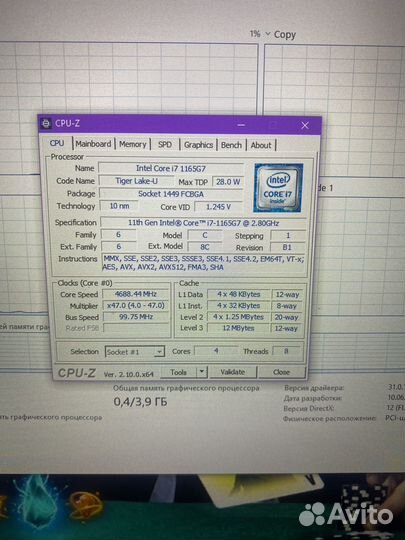This screenshot has height=540, width=405.
Task: Click the Level 2 20-way field
Action: pyautogui.click(x=286, y=317)
